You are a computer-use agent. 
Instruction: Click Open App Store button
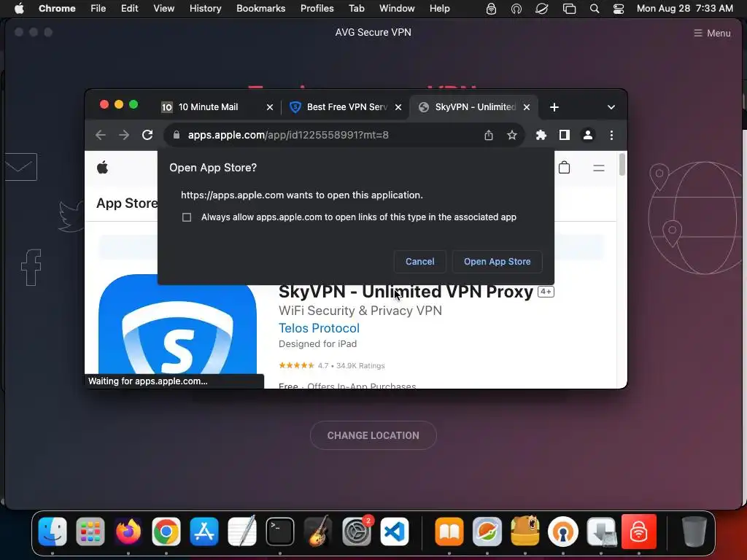click(497, 262)
